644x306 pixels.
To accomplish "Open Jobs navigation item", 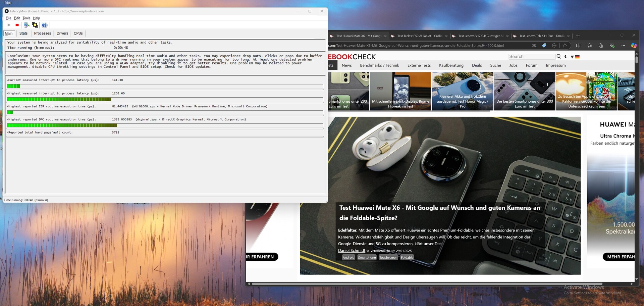I will (x=514, y=65).
